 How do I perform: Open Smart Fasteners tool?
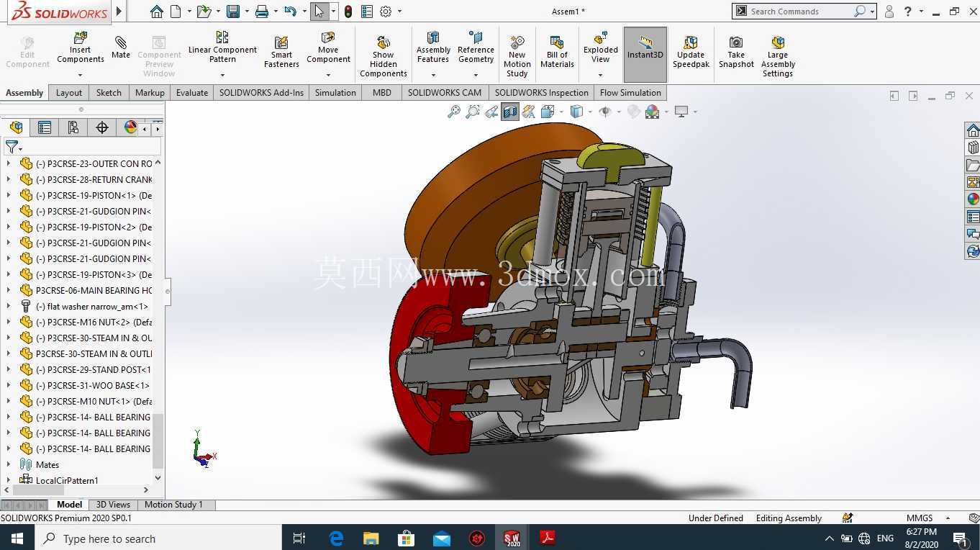pyautogui.click(x=281, y=53)
